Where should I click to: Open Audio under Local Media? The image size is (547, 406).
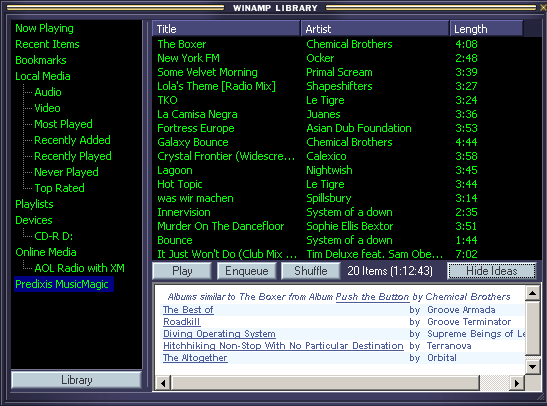(x=48, y=92)
